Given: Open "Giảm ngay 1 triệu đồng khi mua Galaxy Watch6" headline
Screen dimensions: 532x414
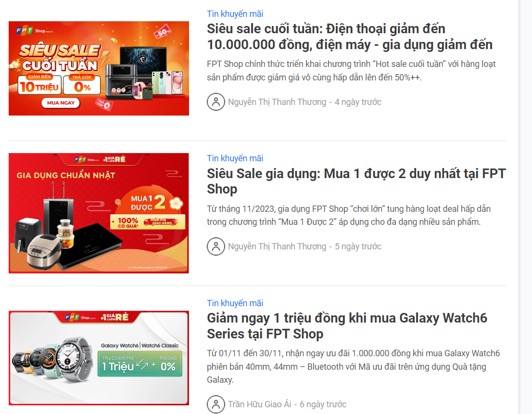Looking at the screenshot, I should [x=347, y=326].
